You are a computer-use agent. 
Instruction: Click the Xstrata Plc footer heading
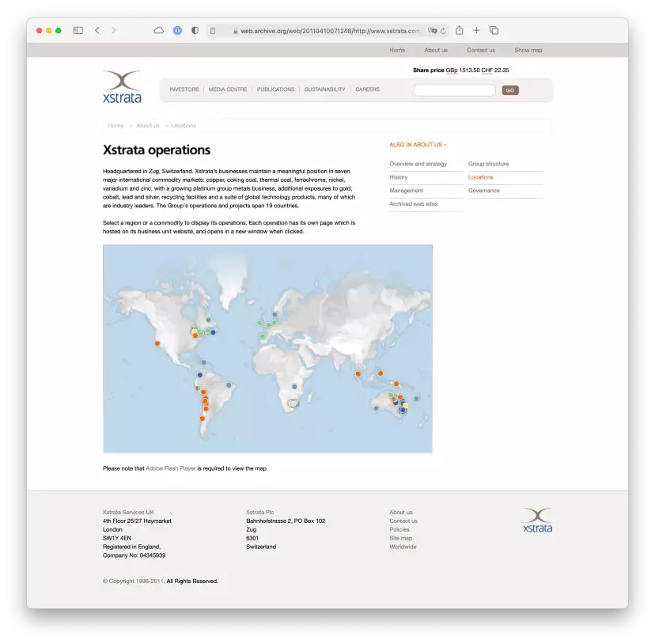coord(259,513)
